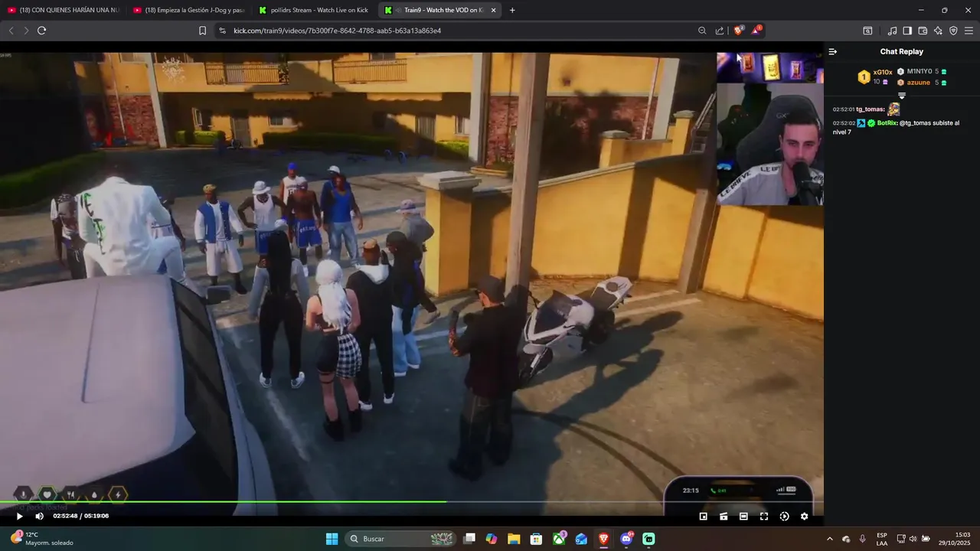Toggle the browser sidebar panel
This screenshot has height=551, width=980.
(907, 31)
